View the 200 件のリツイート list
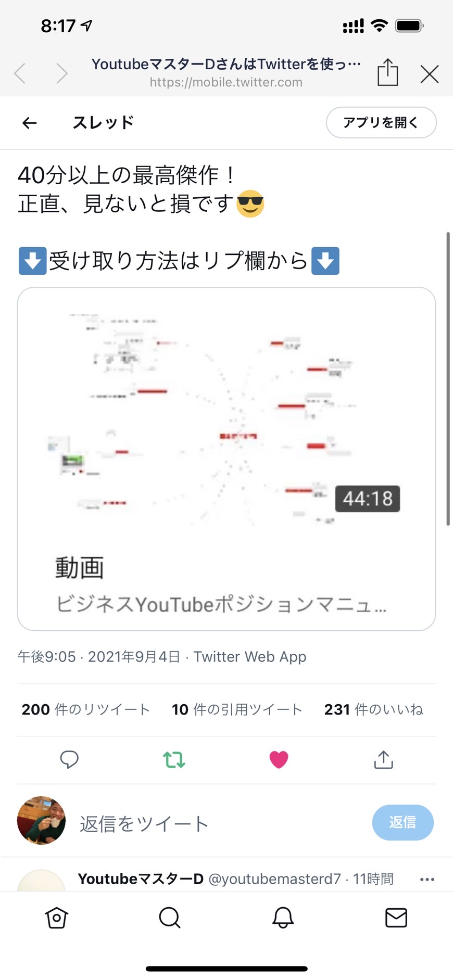 (x=85, y=709)
